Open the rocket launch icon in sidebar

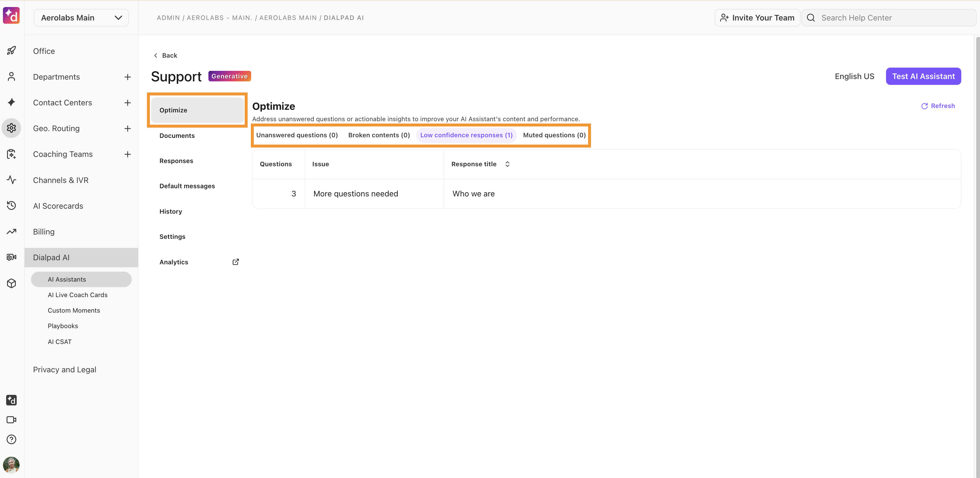(x=11, y=50)
